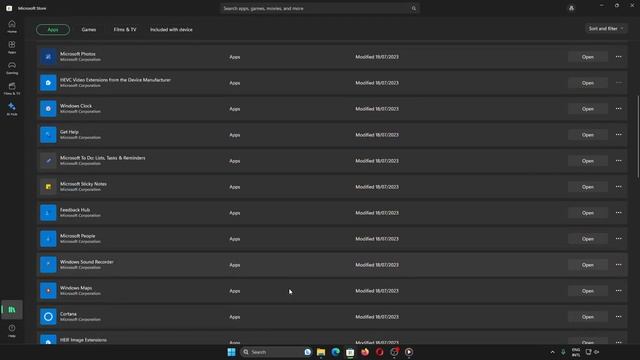Switch to the Films & TV filter tab
The width and height of the screenshot is (640, 360).
(x=125, y=29)
